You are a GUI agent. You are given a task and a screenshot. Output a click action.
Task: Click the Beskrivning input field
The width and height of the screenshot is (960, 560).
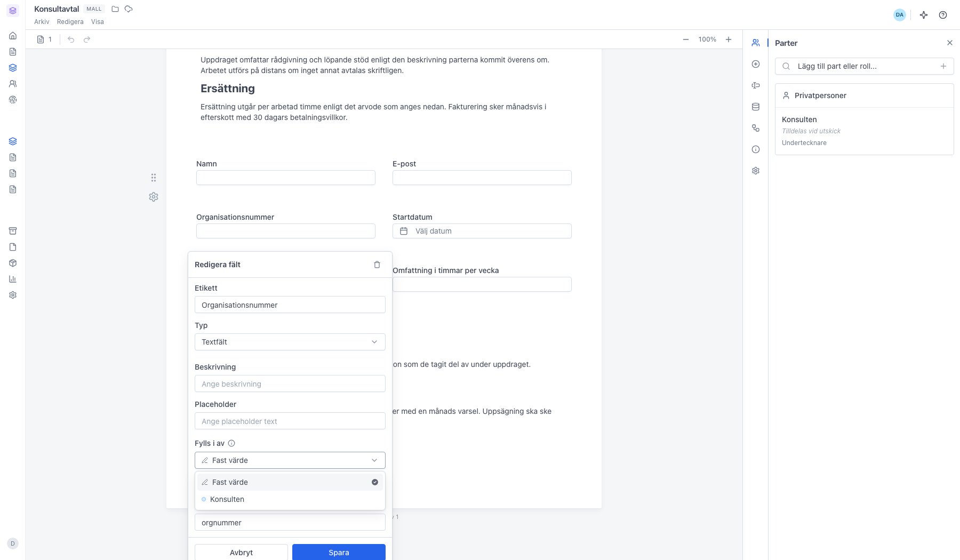[290, 383]
